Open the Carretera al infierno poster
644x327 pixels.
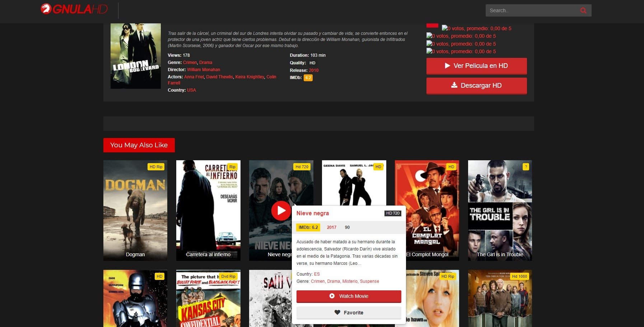coord(208,210)
